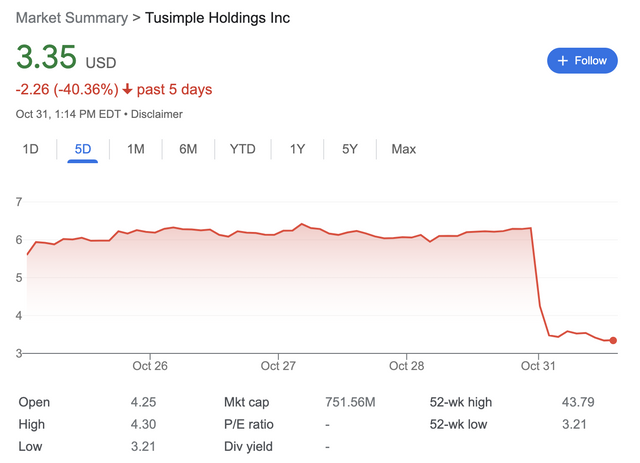The width and height of the screenshot is (640, 463).
Task: Click the Tusimple Holdings Inc title
Action: (218, 18)
